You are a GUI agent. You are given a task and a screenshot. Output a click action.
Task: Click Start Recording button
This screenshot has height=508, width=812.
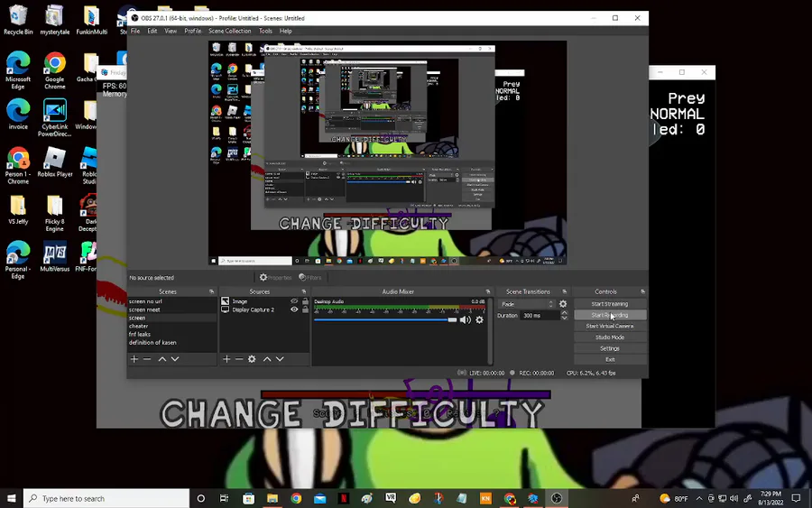pyautogui.click(x=610, y=315)
